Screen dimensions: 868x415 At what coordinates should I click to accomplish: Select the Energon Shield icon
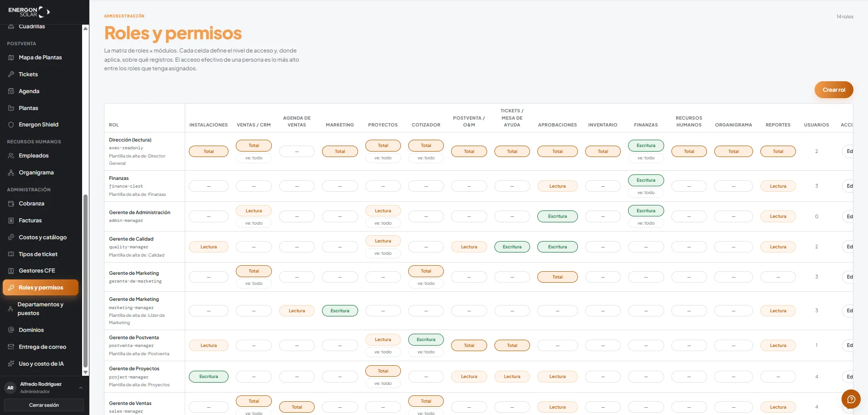11,125
